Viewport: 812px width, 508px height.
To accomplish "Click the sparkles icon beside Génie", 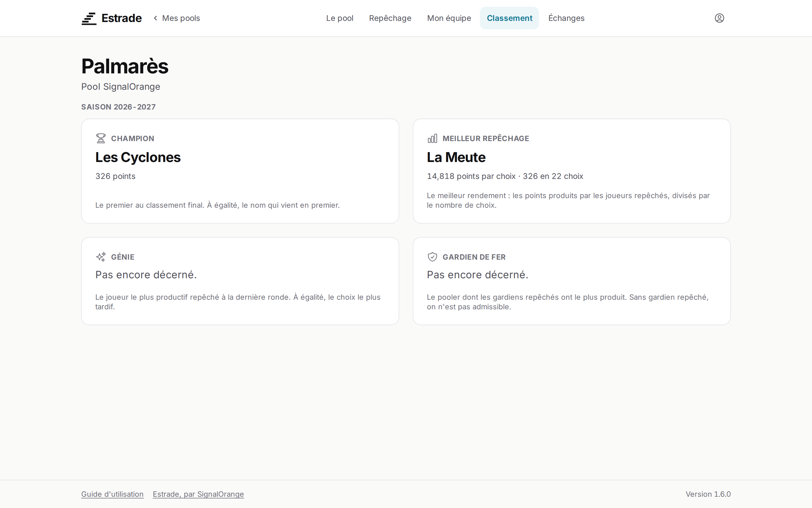I will pyautogui.click(x=101, y=257).
